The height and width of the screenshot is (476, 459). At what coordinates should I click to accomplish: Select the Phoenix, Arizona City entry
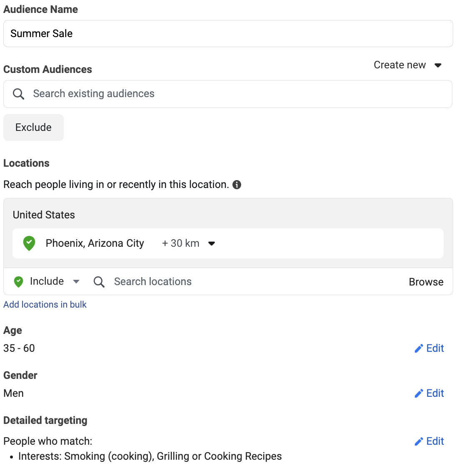[x=95, y=243]
